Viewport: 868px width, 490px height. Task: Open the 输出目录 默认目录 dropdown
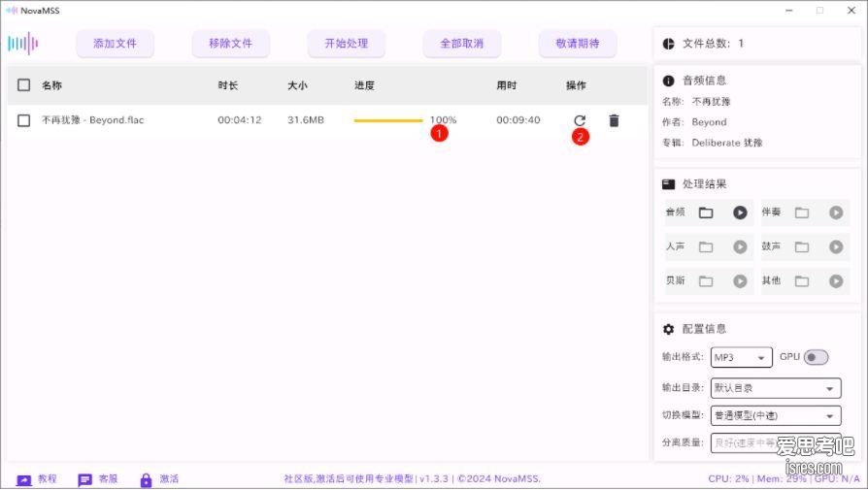pyautogui.click(x=776, y=388)
